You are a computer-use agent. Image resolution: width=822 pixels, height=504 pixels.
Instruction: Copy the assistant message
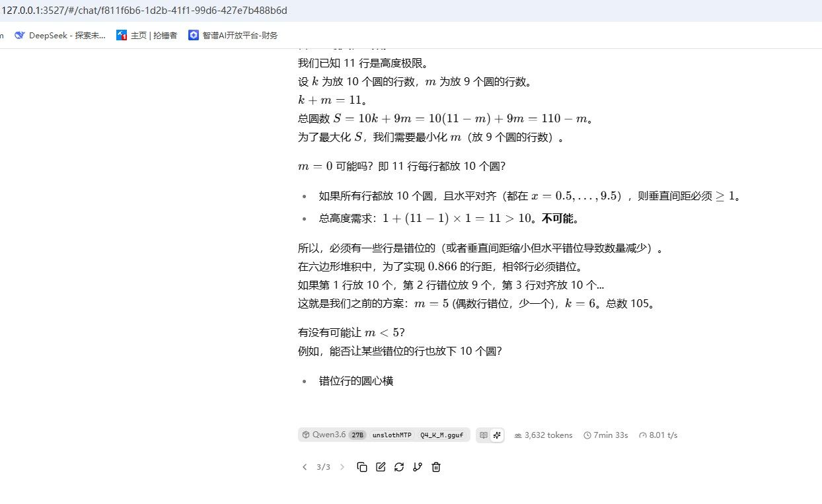pos(362,467)
